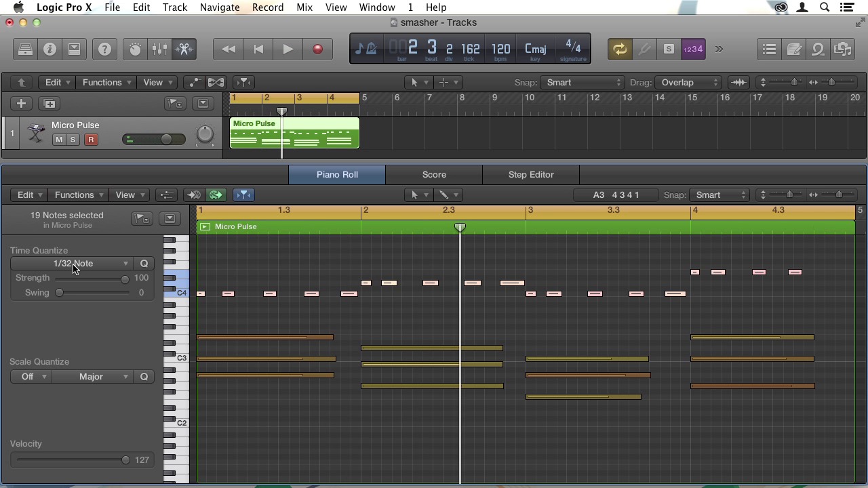The image size is (868, 488).
Task: Open the File menu
Action: click(x=113, y=7)
